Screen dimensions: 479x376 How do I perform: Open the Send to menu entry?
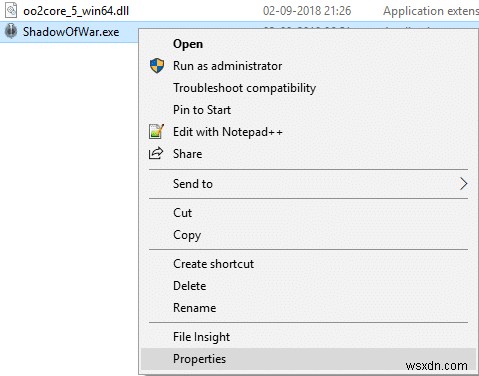pos(308,184)
